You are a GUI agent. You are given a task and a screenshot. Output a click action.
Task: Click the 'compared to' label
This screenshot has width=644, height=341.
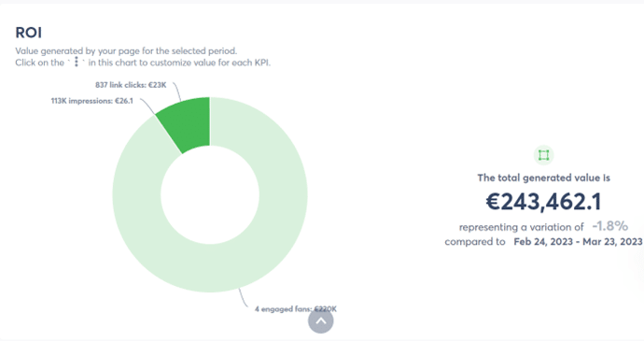pyautogui.click(x=475, y=241)
